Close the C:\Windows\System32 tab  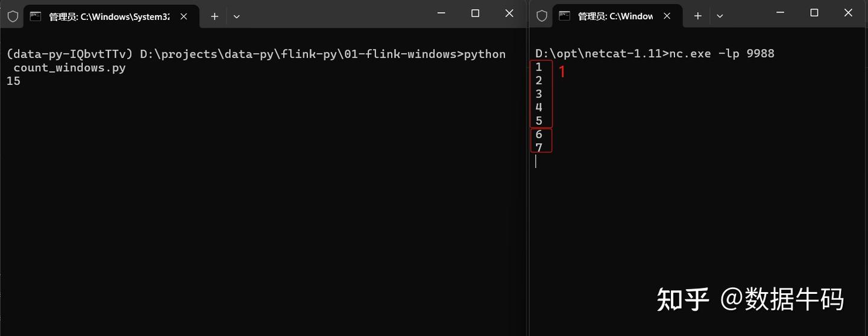(184, 16)
